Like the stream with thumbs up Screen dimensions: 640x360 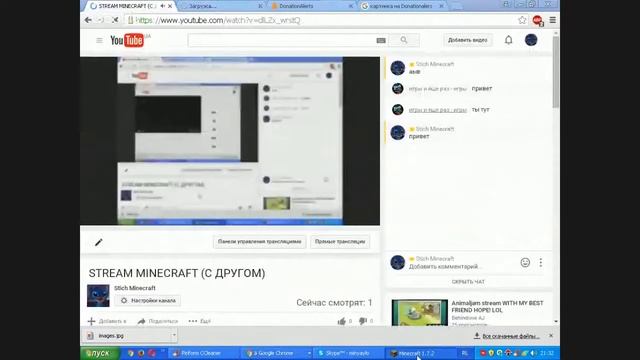coord(342,321)
